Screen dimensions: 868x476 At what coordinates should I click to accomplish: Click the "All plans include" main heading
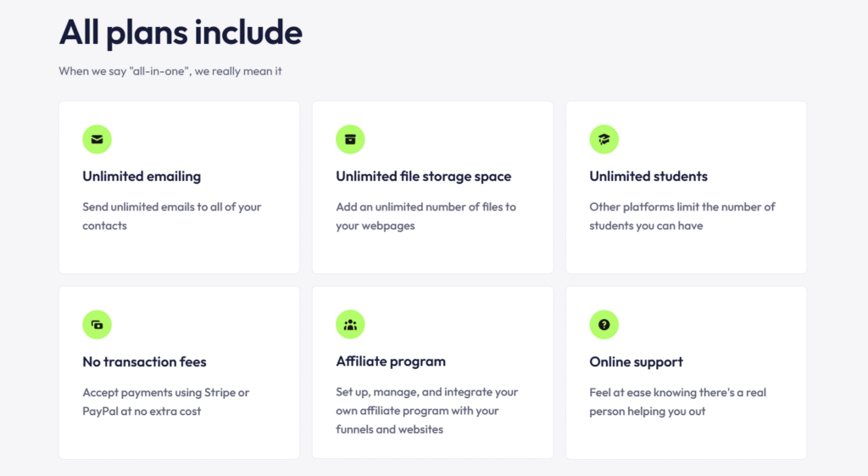(x=181, y=33)
